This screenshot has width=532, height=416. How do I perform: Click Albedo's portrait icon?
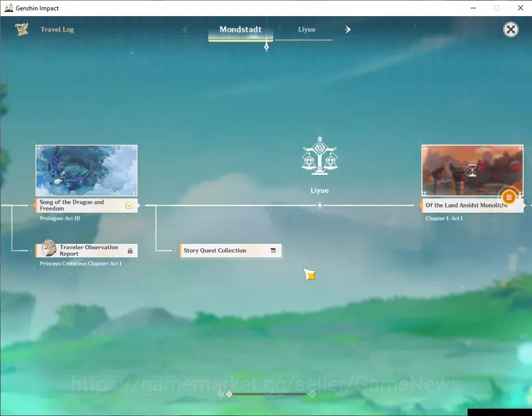click(49, 248)
